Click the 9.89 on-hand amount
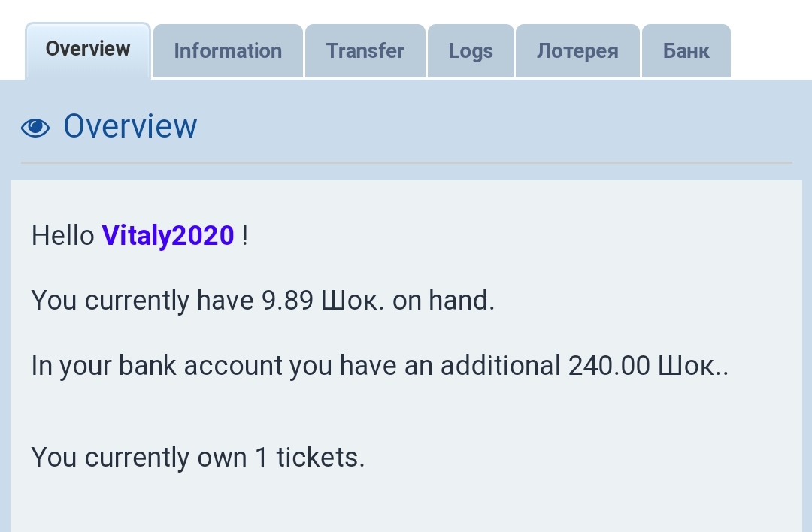Screen dimensions: 812x532 click(x=287, y=301)
